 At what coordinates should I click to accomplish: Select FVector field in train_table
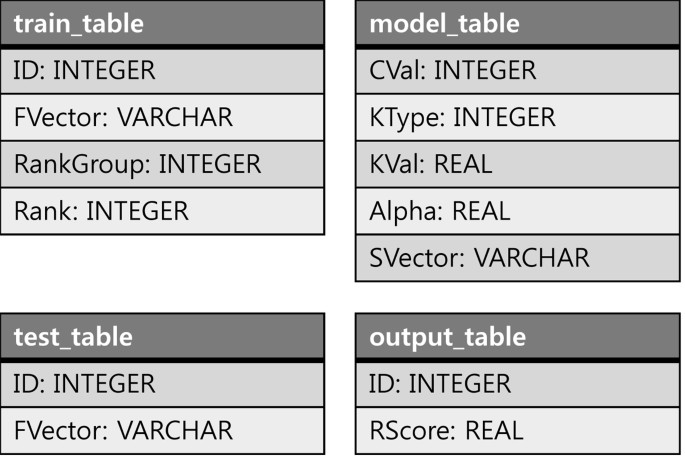tap(162, 117)
